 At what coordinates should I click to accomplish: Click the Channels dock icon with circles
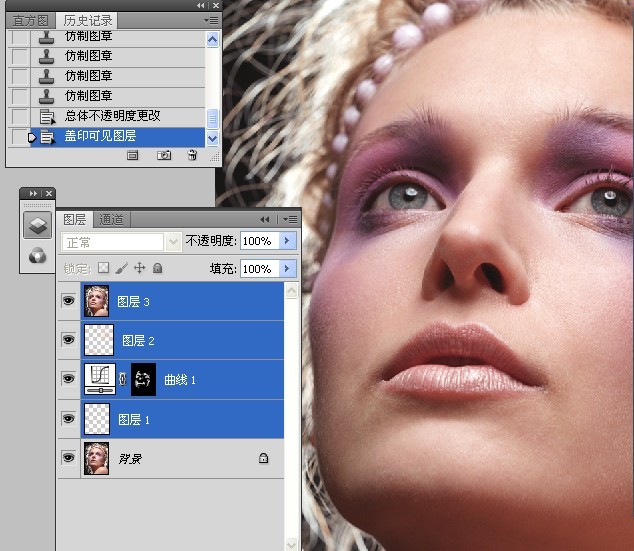click(37, 256)
